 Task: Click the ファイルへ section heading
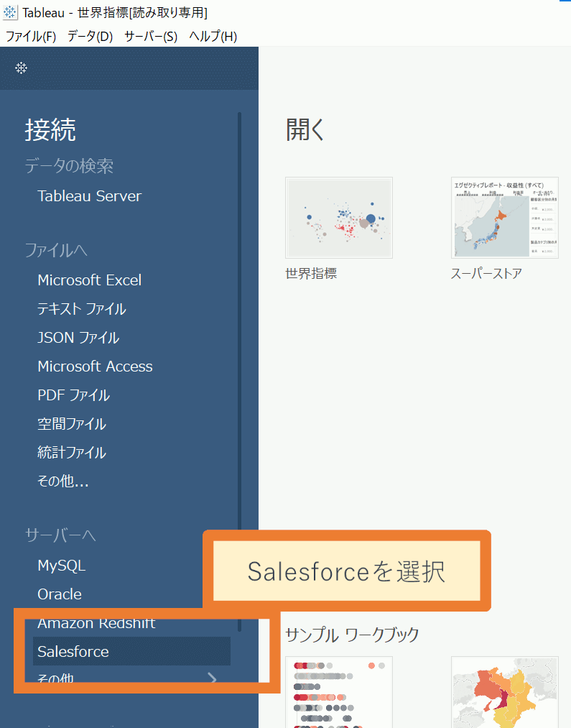(x=56, y=250)
